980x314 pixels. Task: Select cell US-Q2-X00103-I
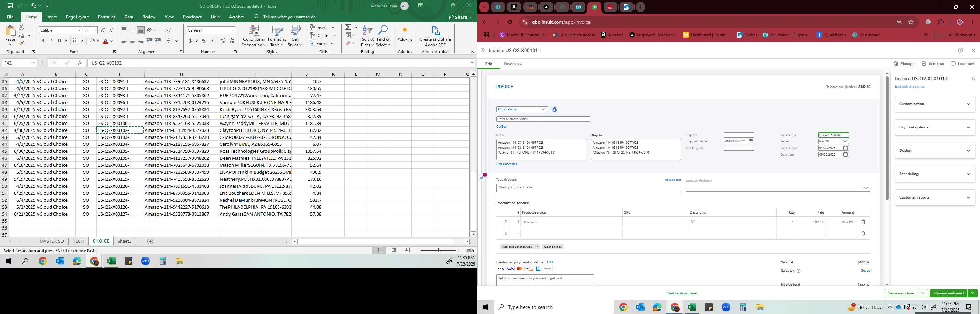point(120,137)
